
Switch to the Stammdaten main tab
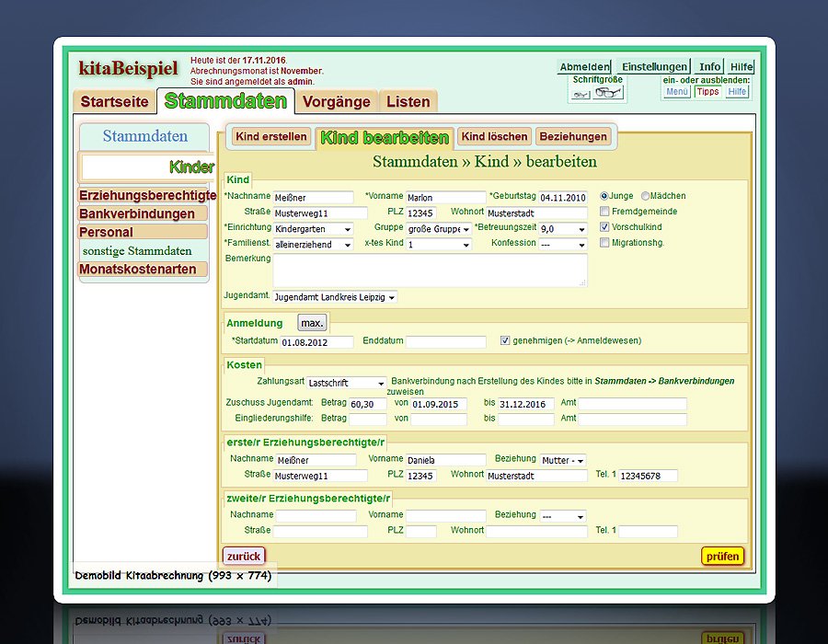[x=225, y=101]
